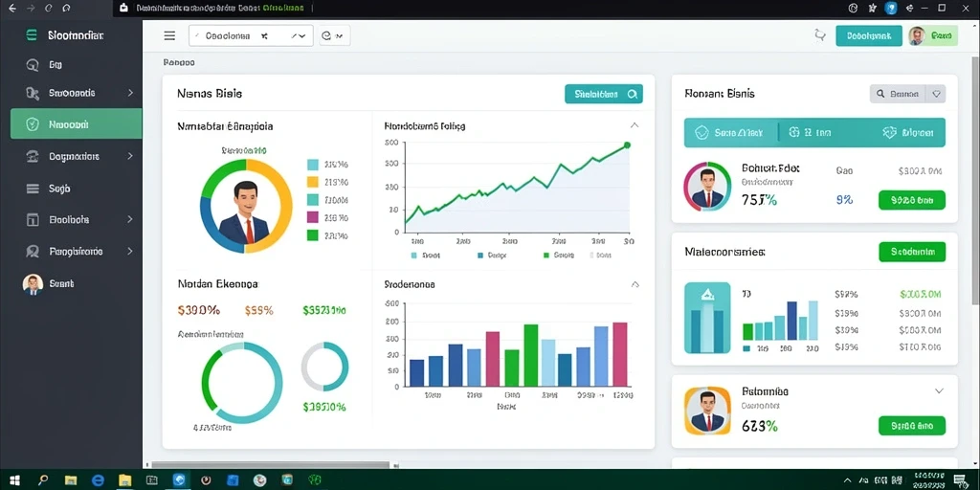
Task: Click the building icon in the sidebar
Action: click(x=33, y=219)
